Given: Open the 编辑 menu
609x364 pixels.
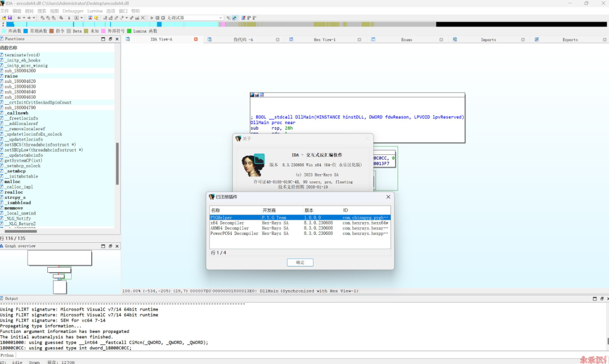Looking at the screenshot, I should pyautogui.click(x=17, y=11).
